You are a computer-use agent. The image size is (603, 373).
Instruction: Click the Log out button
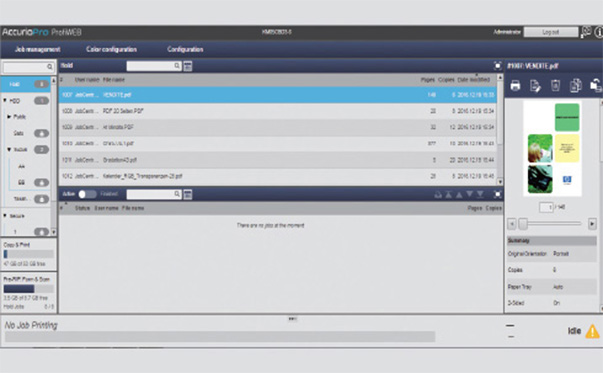pyautogui.click(x=551, y=32)
